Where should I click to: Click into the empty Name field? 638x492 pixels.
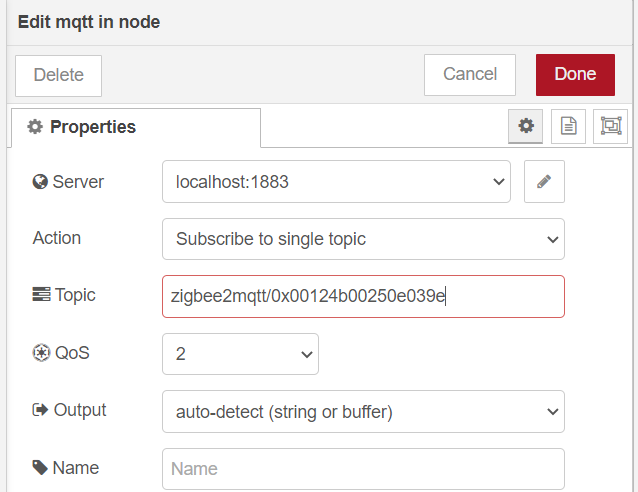(363, 468)
